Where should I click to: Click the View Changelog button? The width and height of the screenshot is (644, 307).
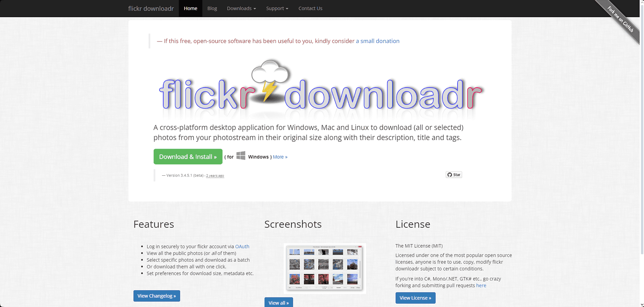click(157, 296)
